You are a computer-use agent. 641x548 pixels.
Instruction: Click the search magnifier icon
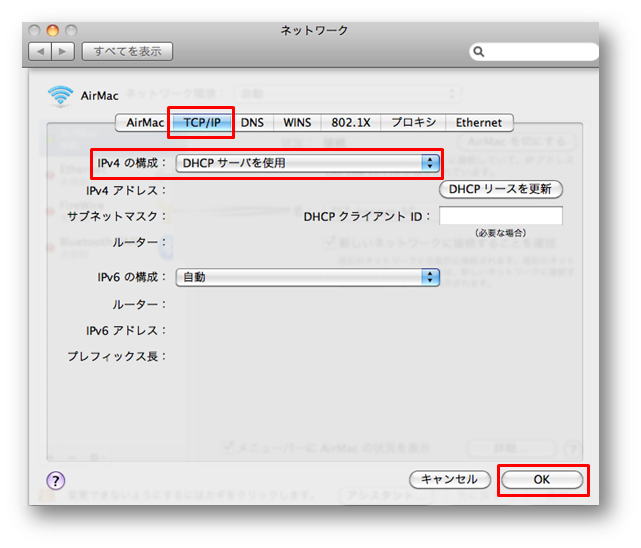point(479,51)
